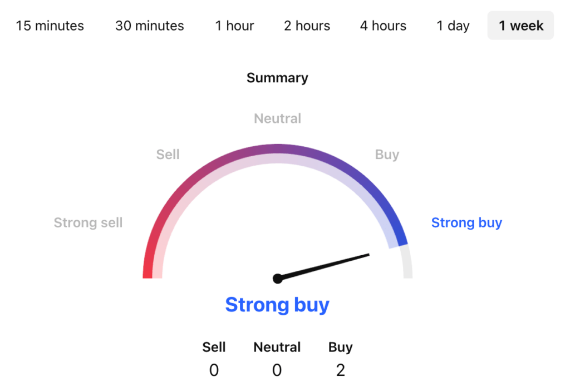Click the Sell label on the gauge arc

[168, 155]
